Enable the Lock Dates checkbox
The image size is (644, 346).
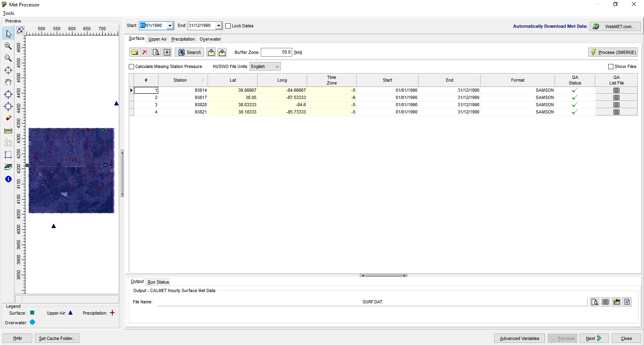pyautogui.click(x=228, y=26)
